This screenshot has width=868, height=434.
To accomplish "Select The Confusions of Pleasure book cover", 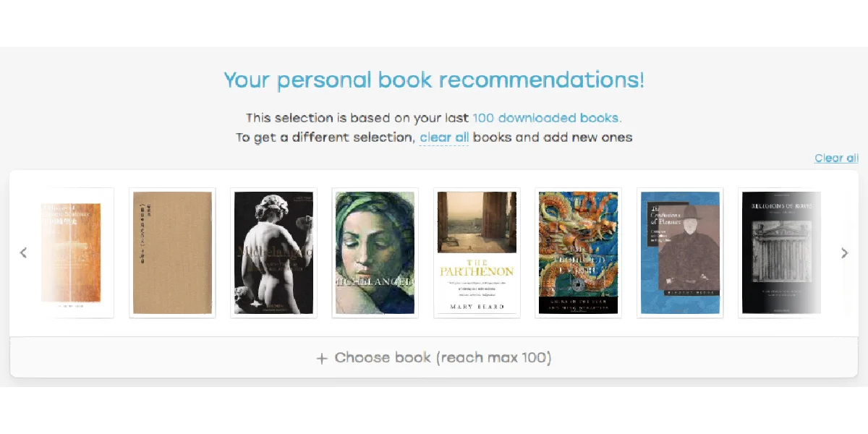I will pos(680,252).
